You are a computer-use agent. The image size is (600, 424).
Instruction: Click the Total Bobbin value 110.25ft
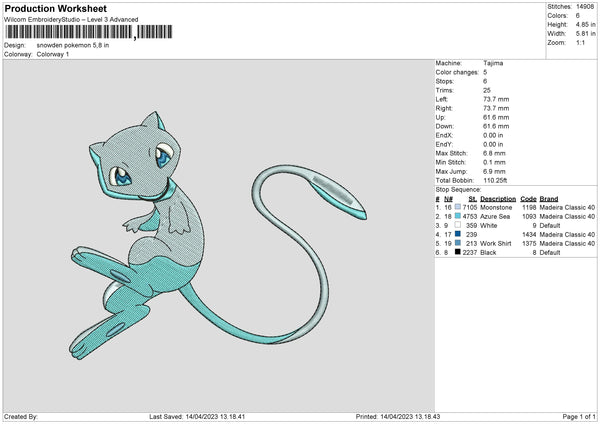click(495, 181)
